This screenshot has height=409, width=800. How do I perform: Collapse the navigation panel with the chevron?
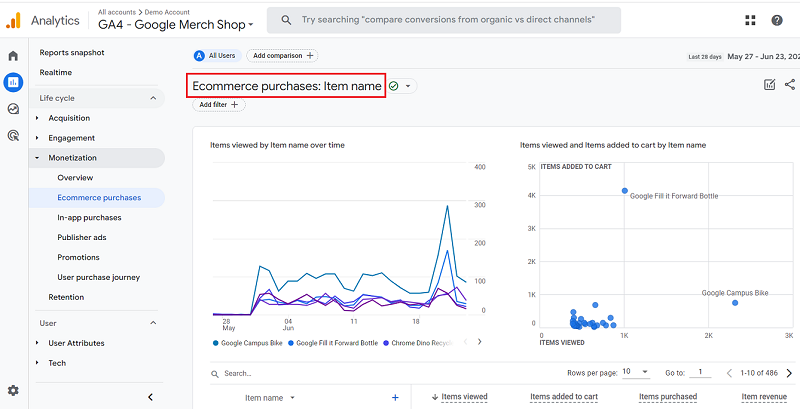[x=151, y=397]
